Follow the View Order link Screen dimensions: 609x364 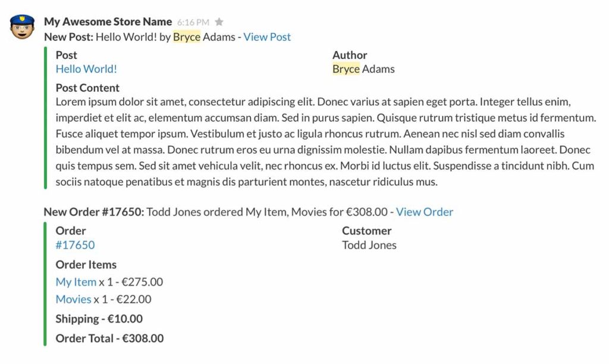coord(424,212)
